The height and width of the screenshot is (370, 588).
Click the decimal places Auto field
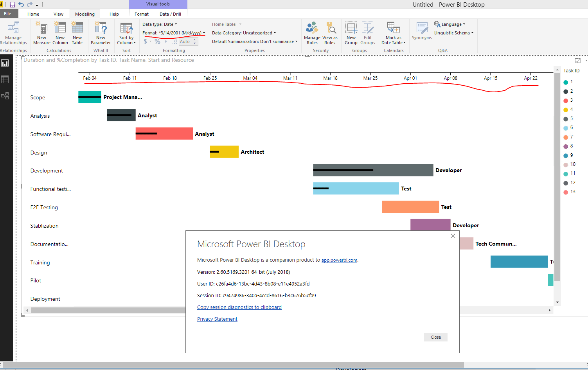click(185, 41)
